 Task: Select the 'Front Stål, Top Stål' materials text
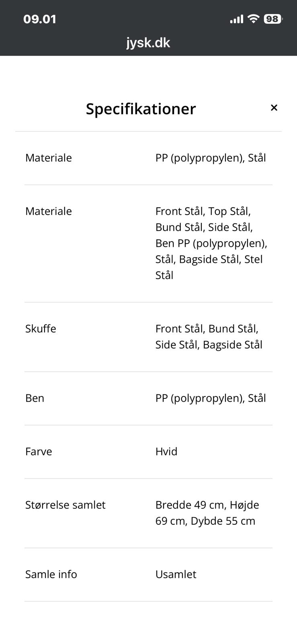click(x=211, y=243)
